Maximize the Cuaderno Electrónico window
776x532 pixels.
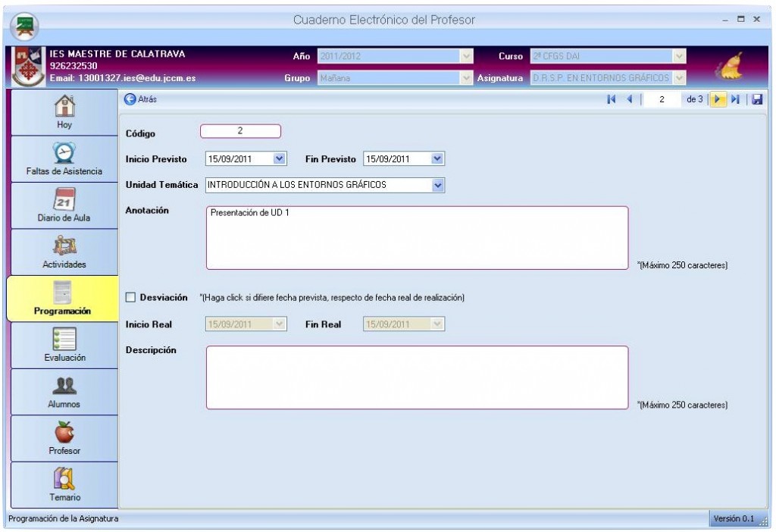(x=741, y=19)
